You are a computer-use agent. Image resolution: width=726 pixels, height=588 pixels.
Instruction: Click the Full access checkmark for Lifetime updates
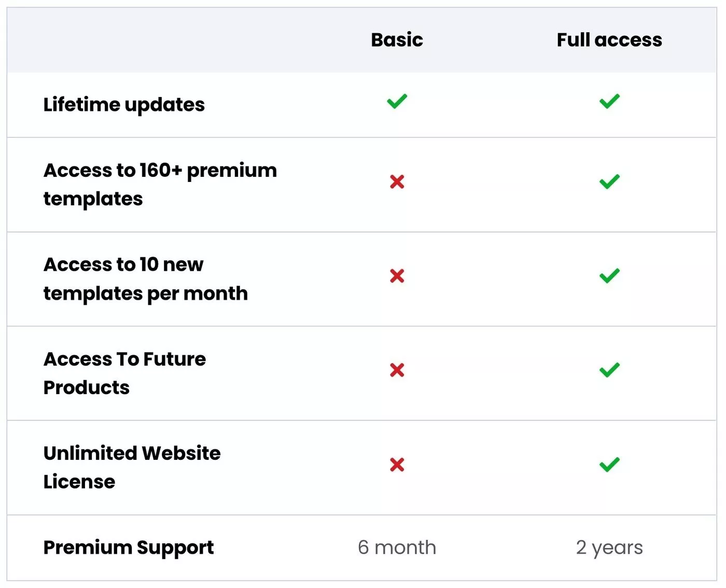pos(609,102)
